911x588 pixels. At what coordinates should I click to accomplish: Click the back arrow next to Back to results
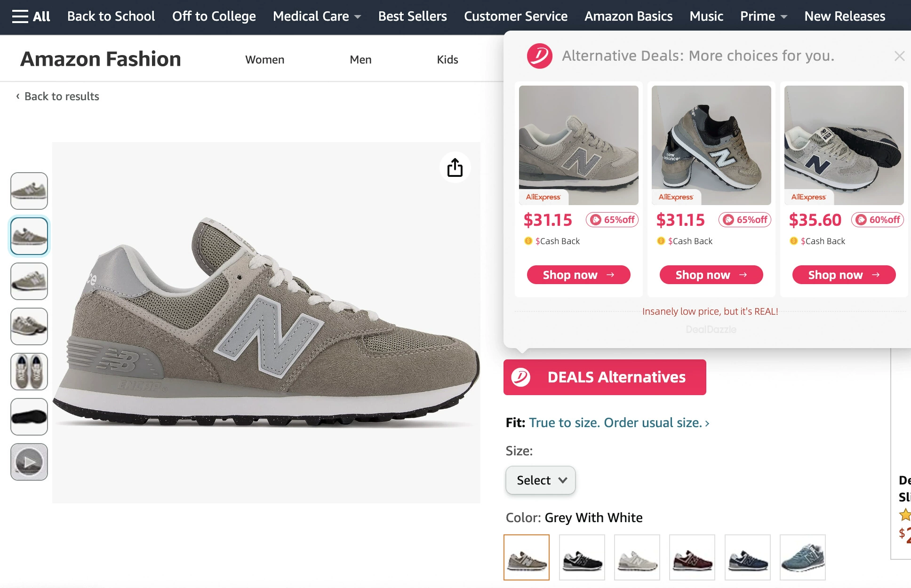[x=18, y=96]
